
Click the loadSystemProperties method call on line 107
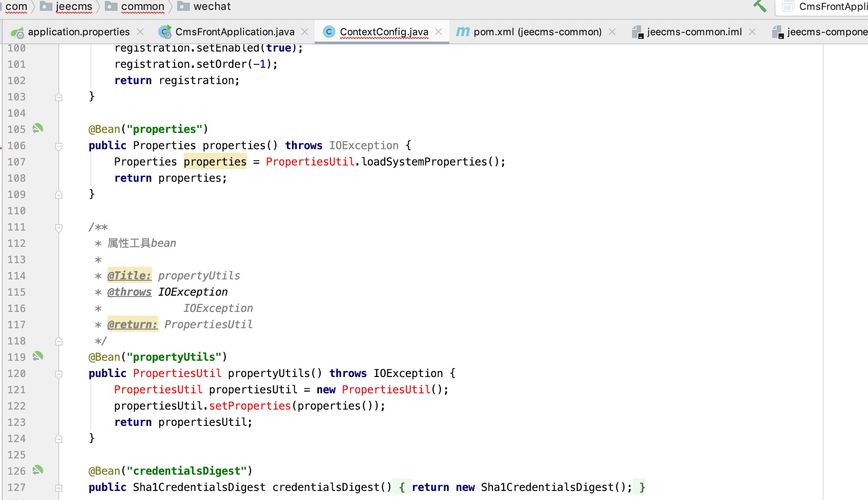[x=424, y=162]
